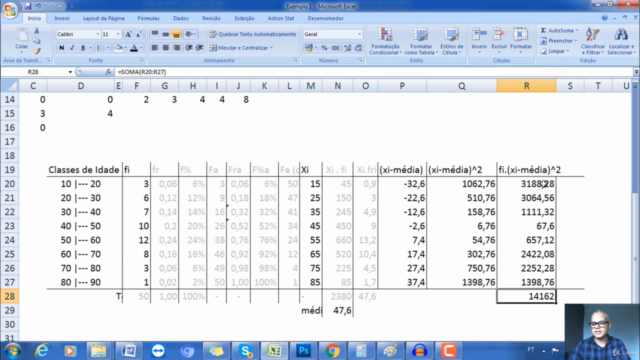The height and width of the screenshot is (360, 640).
Task: Select column R header
Action: click(526, 86)
